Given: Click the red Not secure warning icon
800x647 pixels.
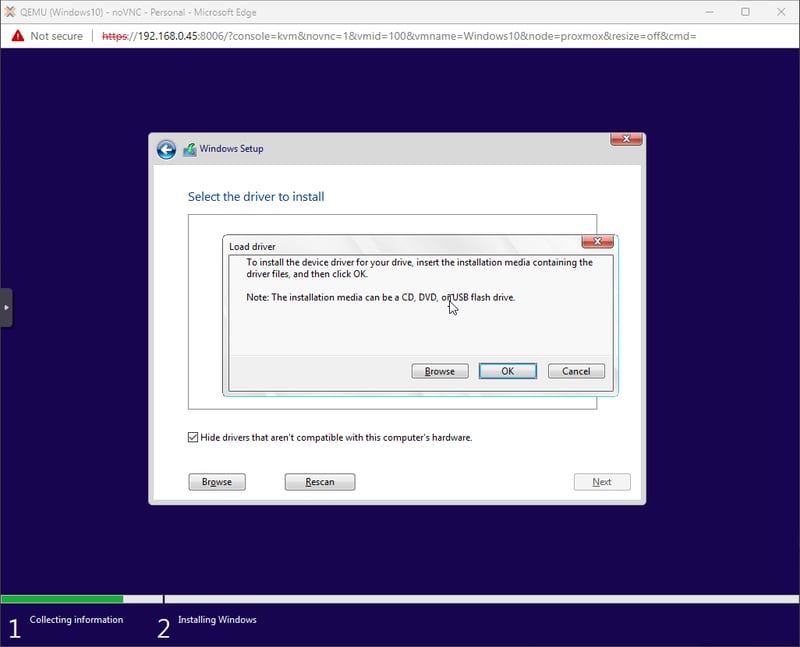Looking at the screenshot, I should click(x=17, y=36).
